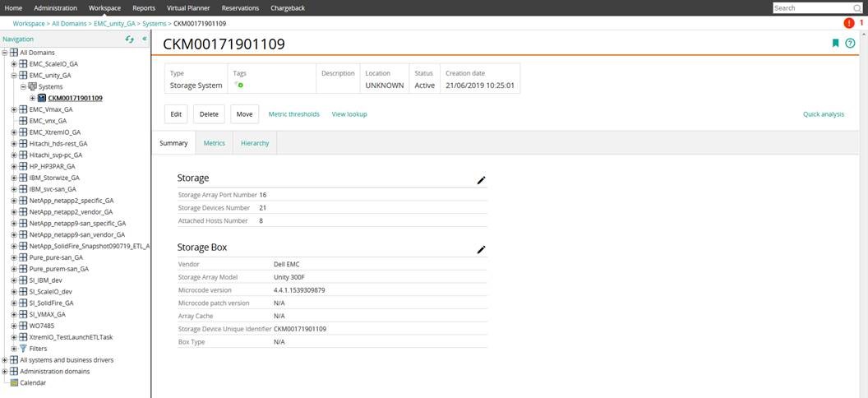Click the red alert notification icon
This screenshot has height=398, width=868.
(x=849, y=23)
